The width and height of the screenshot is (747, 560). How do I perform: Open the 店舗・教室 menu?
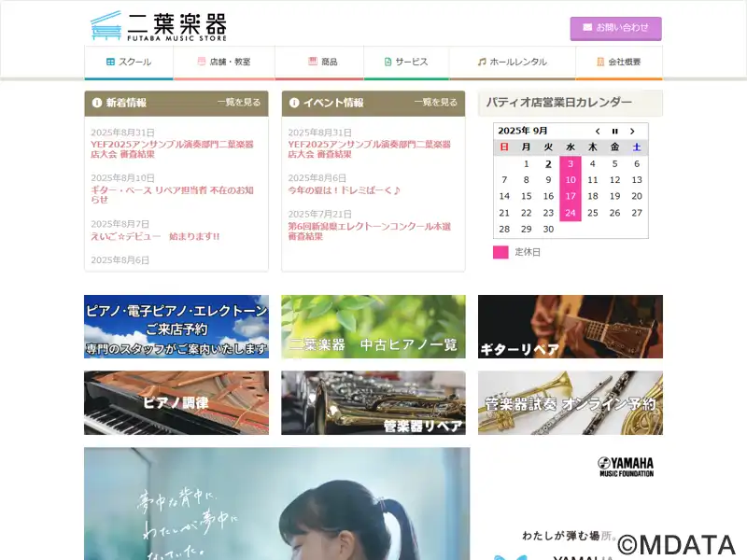point(224,63)
